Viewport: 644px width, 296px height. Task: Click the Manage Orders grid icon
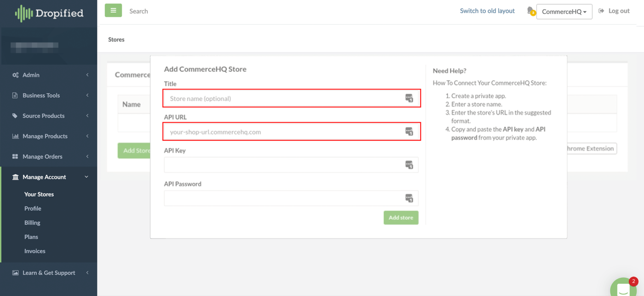tap(15, 157)
